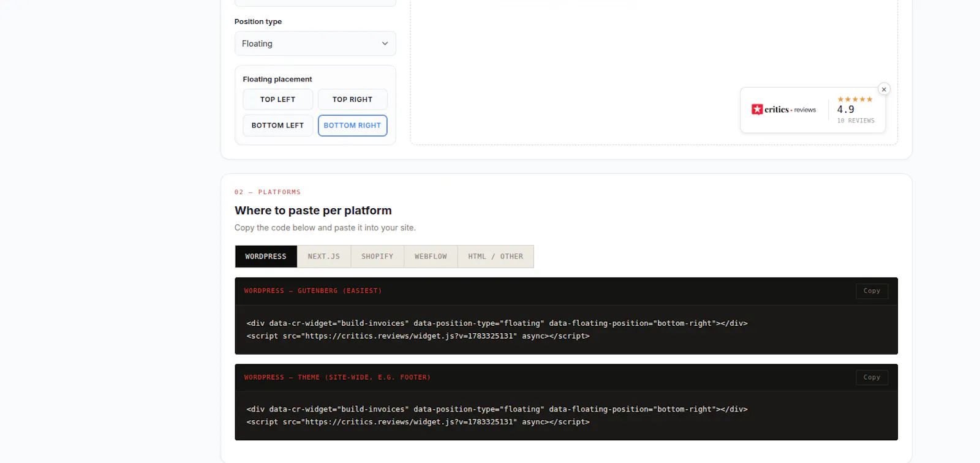The height and width of the screenshot is (463, 980).
Task: Click the 10 Reviews count label
Action: 856,121
